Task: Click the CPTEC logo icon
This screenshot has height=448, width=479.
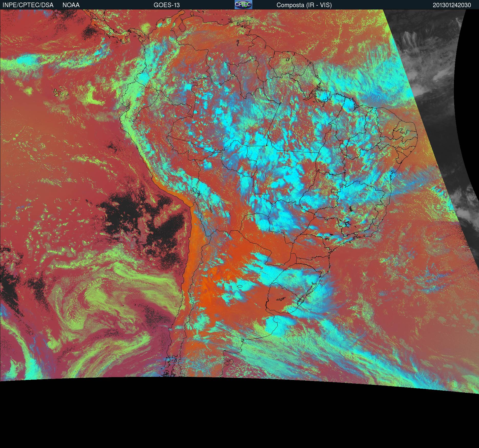Action: 243,5
